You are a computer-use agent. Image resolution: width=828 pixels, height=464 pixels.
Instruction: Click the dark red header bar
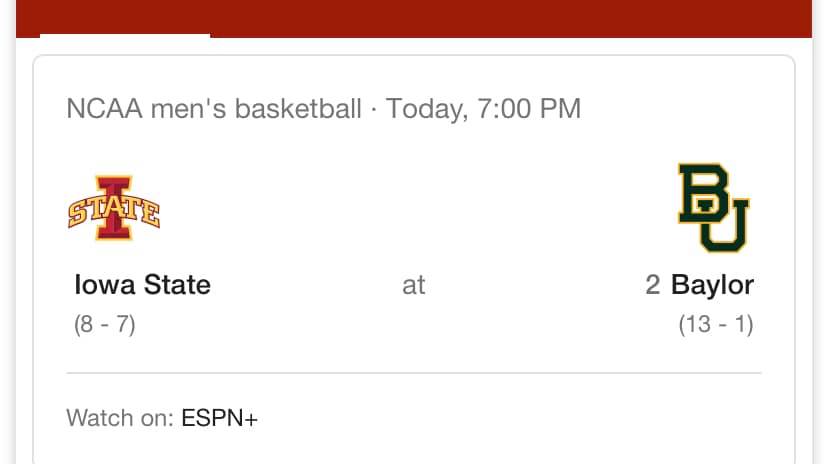500,16
